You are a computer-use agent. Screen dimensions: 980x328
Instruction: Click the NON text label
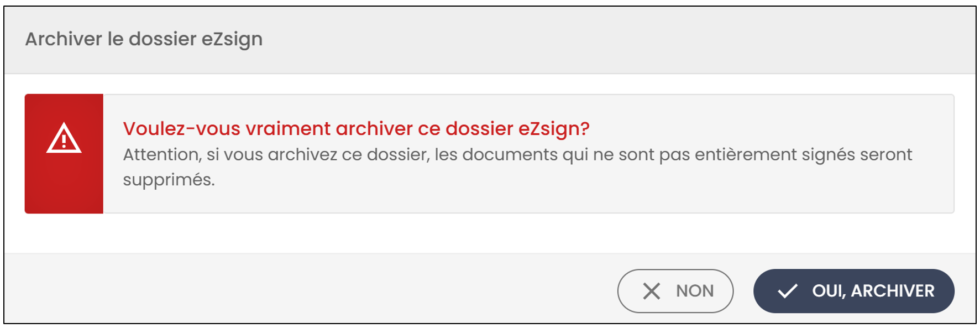[695, 291]
